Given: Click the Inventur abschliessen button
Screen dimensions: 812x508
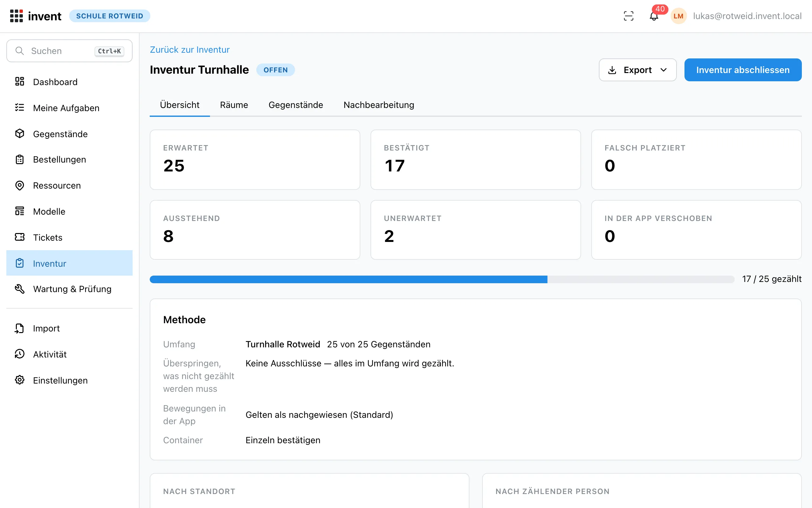Looking at the screenshot, I should tap(743, 70).
